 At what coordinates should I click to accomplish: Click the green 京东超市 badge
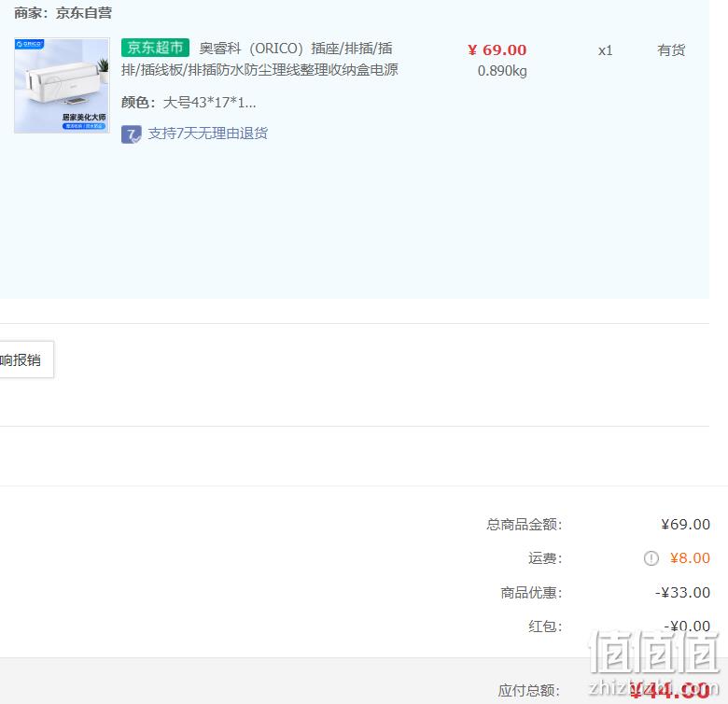click(155, 48)
